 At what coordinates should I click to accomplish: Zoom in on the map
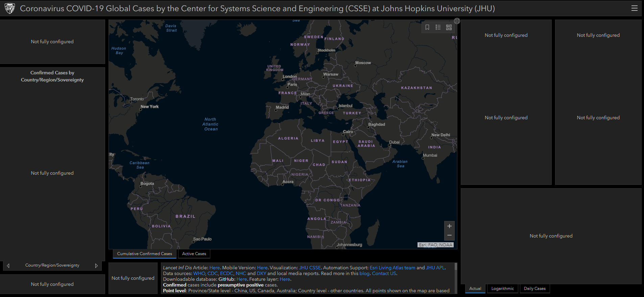[x=449, y=226]
